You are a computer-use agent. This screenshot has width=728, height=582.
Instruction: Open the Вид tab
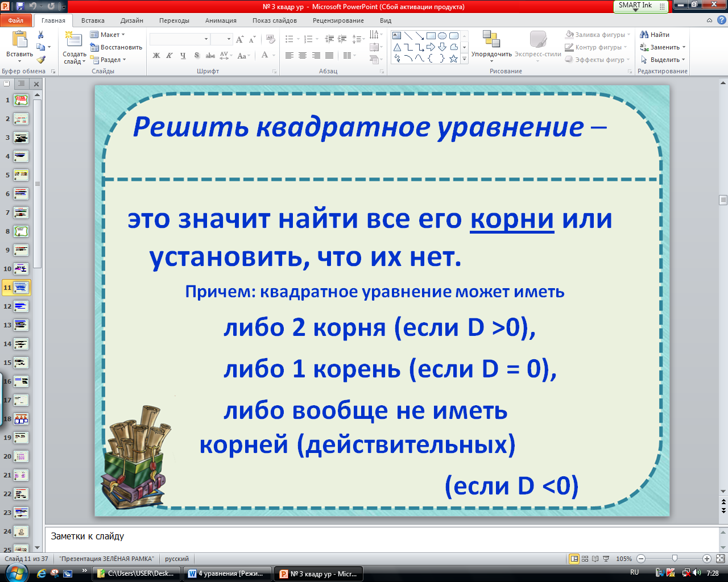(386, 20)
